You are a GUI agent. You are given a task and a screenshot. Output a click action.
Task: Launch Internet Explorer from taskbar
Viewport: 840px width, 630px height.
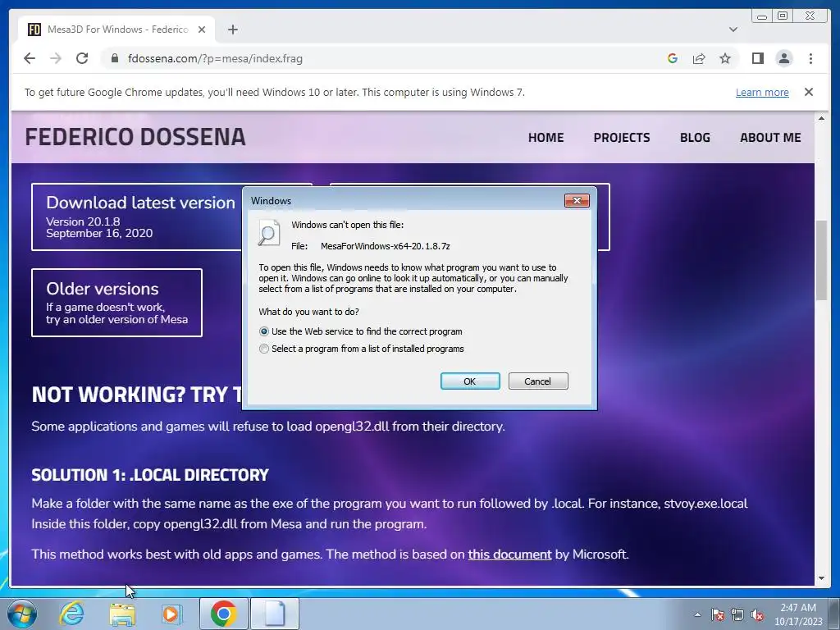[71, 614]
